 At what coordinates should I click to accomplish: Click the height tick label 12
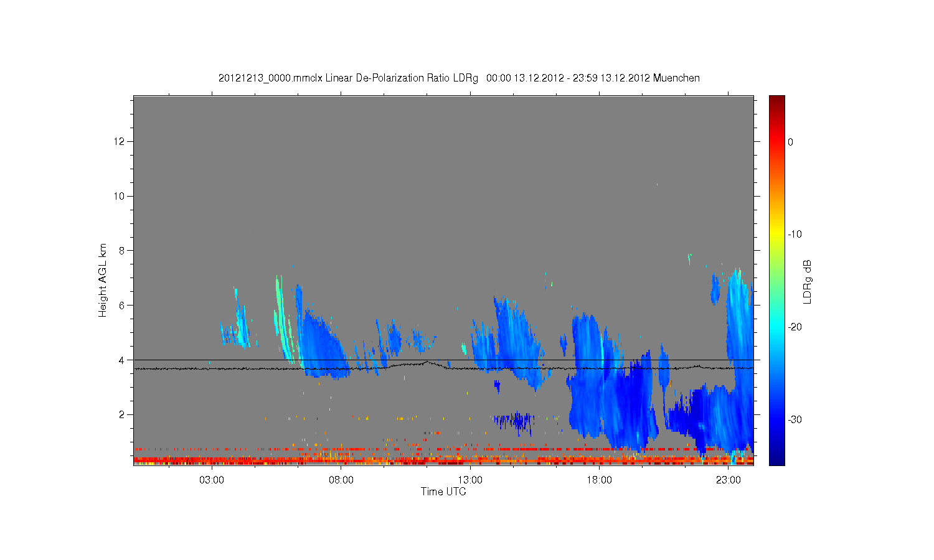pos(120,142)
